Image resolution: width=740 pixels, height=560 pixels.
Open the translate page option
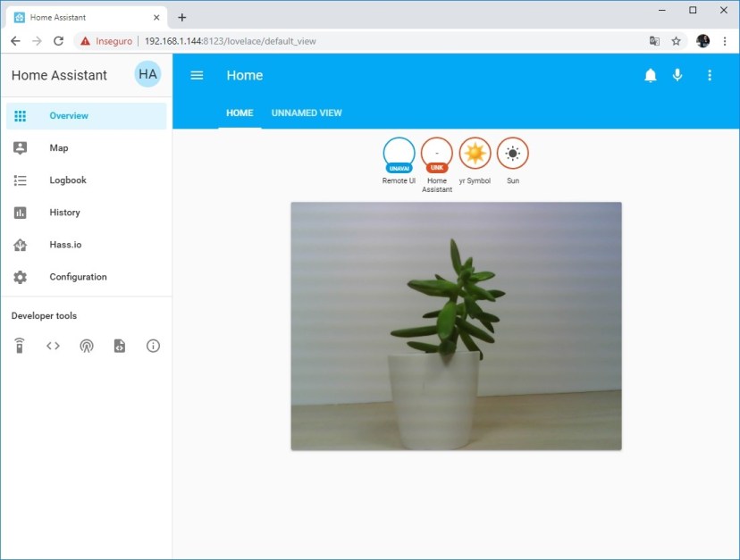[x=653, y=40]
